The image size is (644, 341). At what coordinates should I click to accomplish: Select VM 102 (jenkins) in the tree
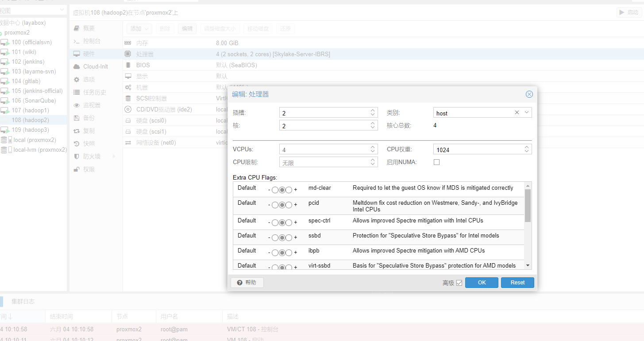(x=28, y=62)
